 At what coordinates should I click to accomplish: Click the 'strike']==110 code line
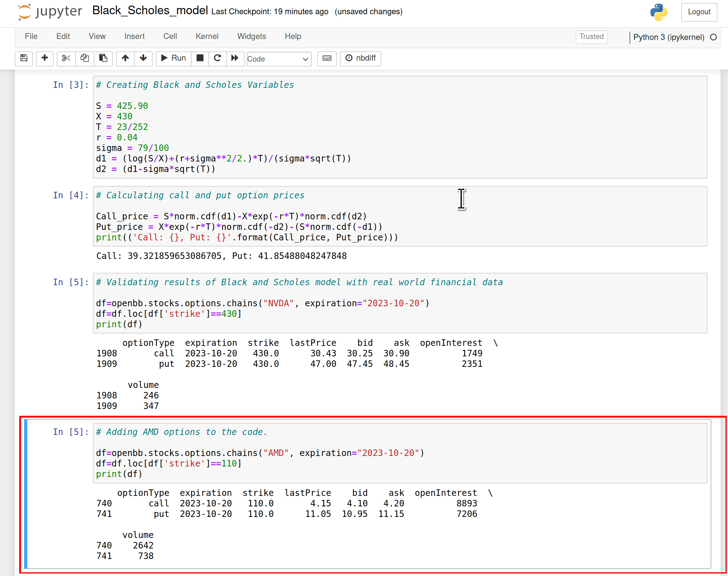coord(169,464)
